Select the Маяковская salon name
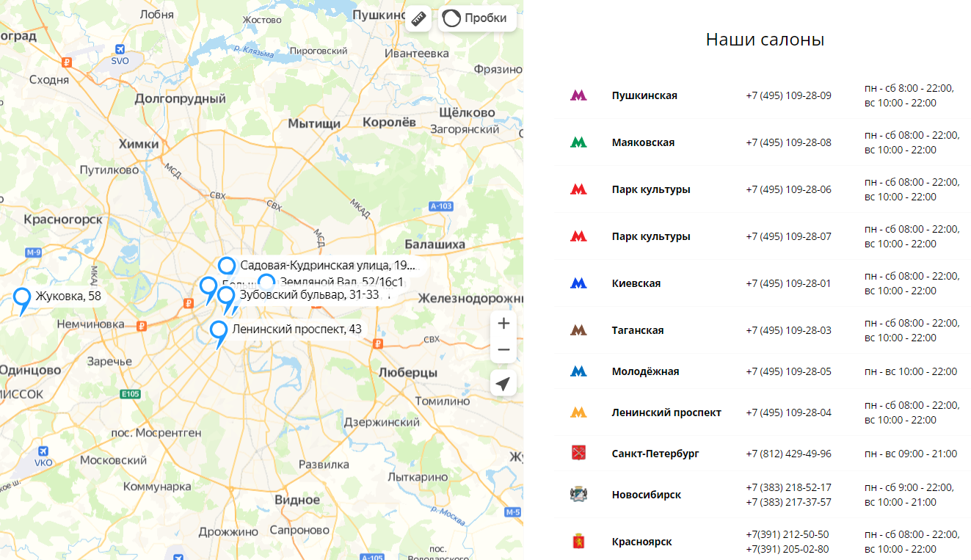The width and height of the screenshot is (971, 560). 643,142
